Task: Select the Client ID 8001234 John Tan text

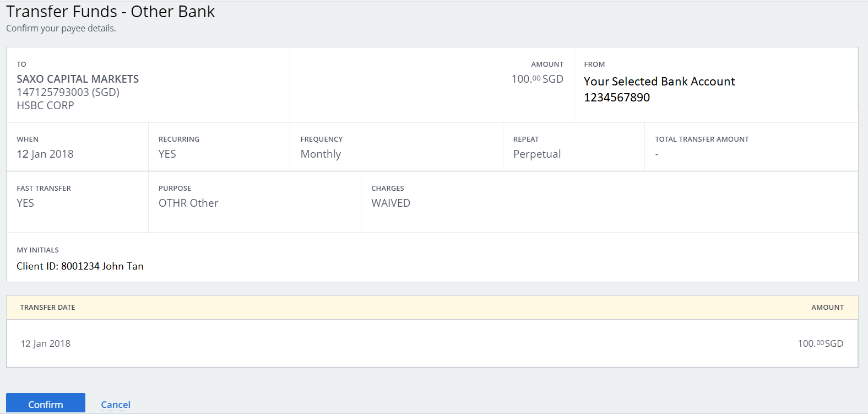Action: [x=80, y=266]
